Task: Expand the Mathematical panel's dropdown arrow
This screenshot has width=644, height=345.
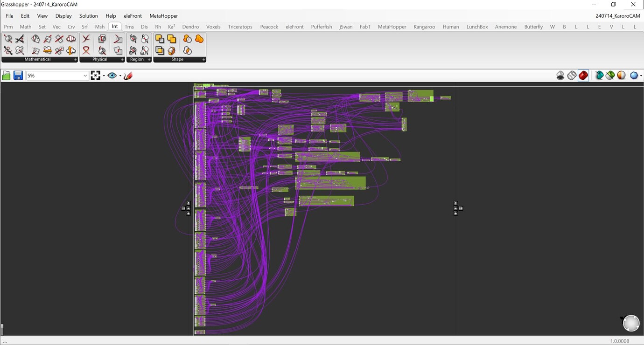Action: 75,59
